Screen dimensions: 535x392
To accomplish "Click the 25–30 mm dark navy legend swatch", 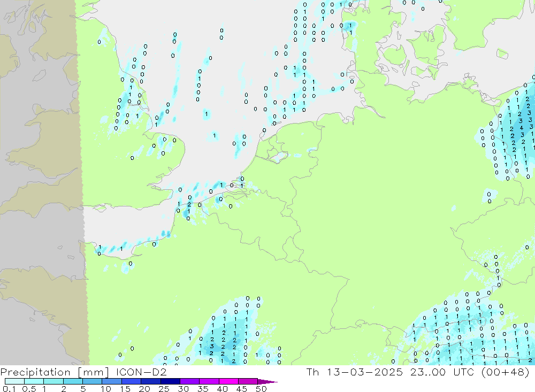I will (x=170, y=381).
